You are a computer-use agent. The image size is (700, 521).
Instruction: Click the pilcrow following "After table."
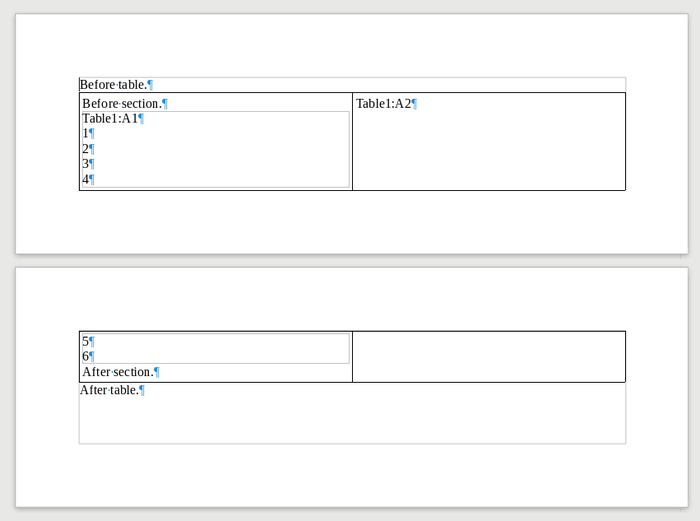tap(142, 390)
